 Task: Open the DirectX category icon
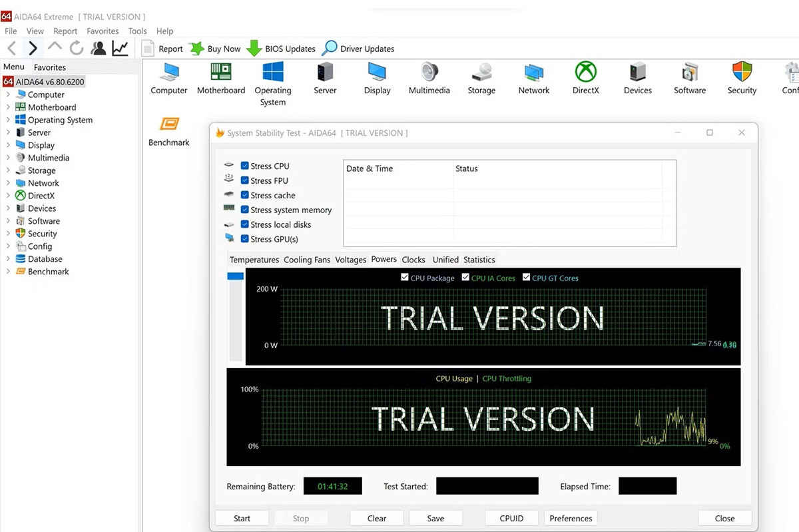click(x=585, y=72)
